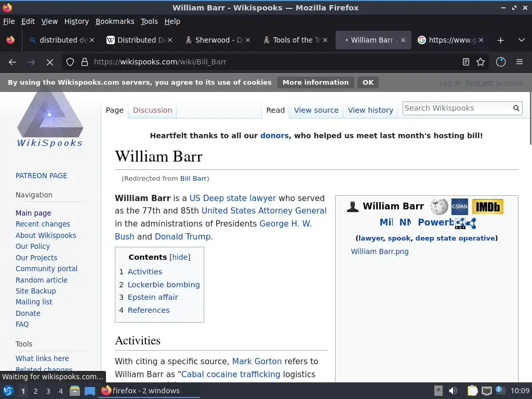Image resolution: width=532 pixels, height=399 pixels.
Task: Jump to Epstein affair section in Contents
Action: (x=153, y=297)
